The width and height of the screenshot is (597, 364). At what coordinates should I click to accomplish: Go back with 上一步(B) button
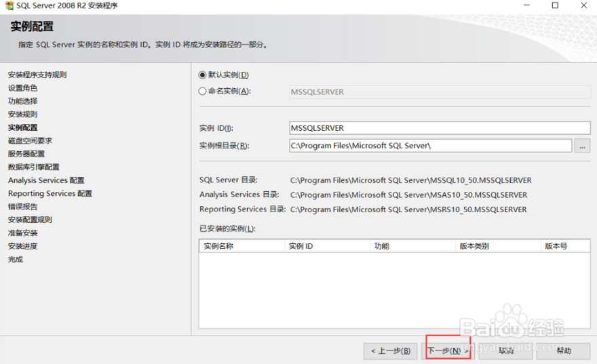[x=390, y=351]
